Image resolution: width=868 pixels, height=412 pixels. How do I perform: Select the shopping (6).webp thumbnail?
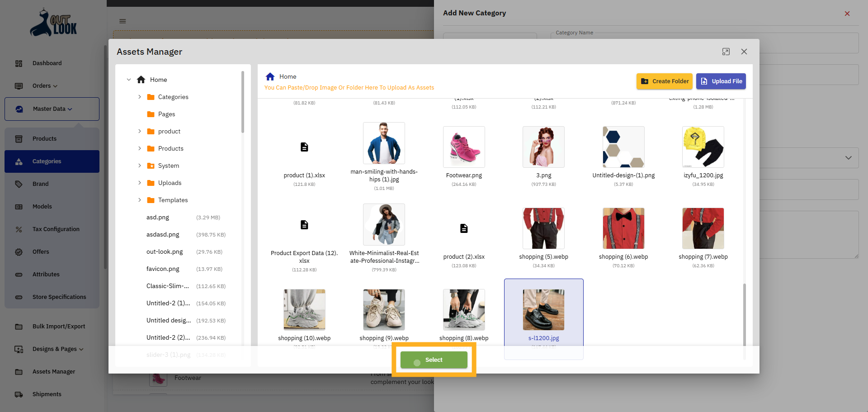coord(623,228)
